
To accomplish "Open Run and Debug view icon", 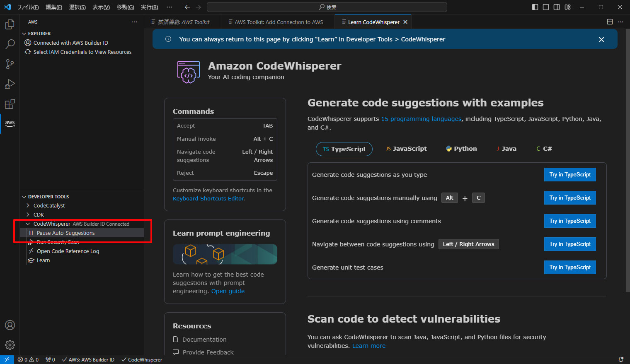I will click(x=10, y=84).
